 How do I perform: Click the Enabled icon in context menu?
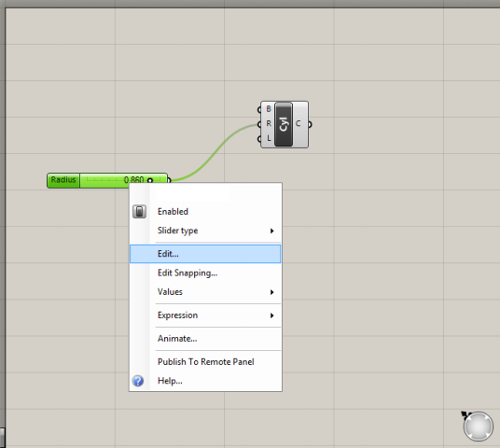(139, 211)
